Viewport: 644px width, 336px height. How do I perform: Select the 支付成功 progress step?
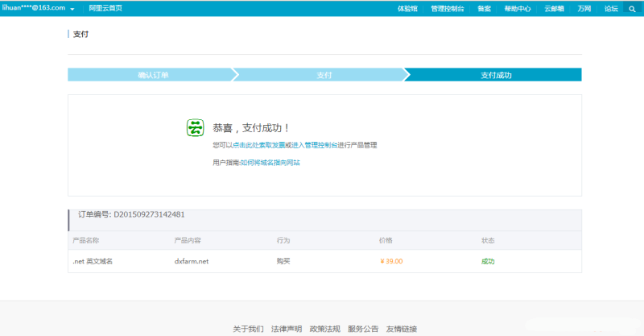[x=496, y=75]
